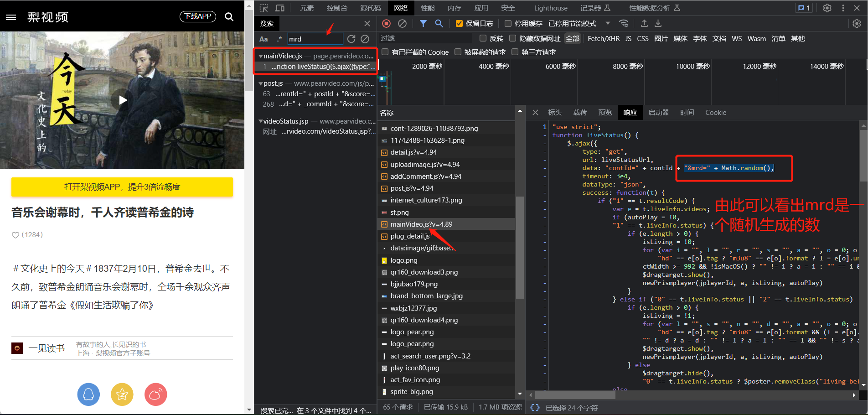Filter requests by JS
This screenshot has height=415, width=868.
pyautogui.click(x=628, y=39)
